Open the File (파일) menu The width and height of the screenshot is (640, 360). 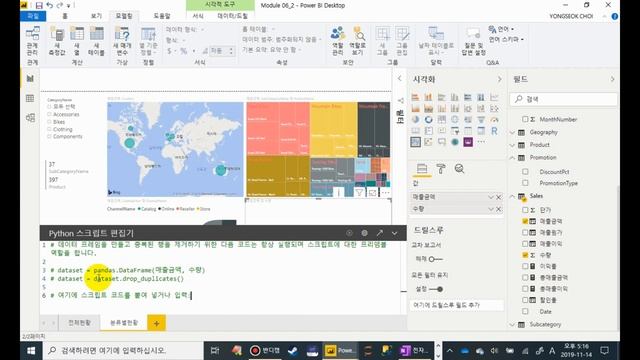[x=33, y=16]
